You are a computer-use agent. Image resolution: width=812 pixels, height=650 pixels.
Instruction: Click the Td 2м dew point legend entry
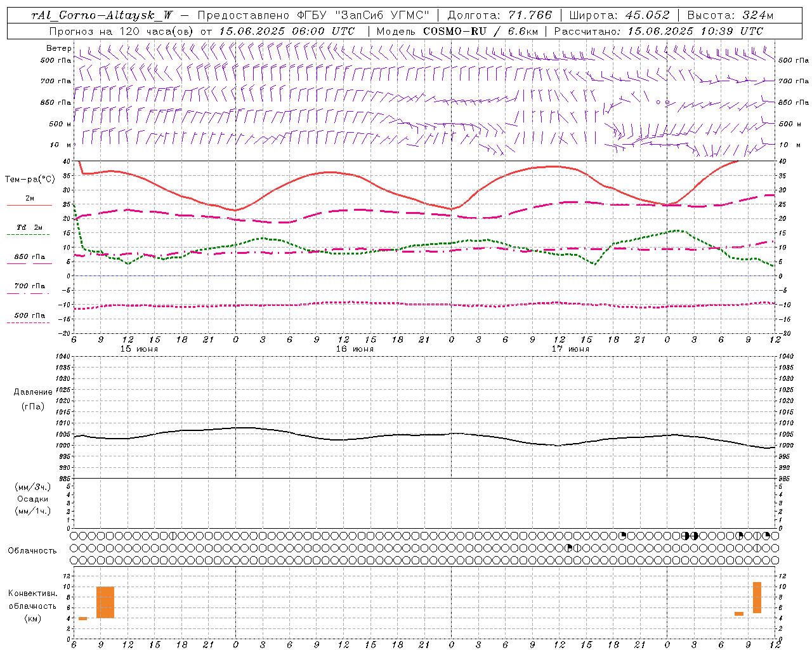(x=30, y=227)
